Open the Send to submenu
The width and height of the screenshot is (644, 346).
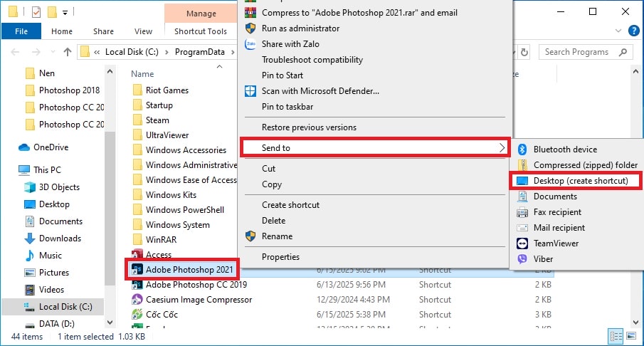pyautogui.click(x=375, y=148)
